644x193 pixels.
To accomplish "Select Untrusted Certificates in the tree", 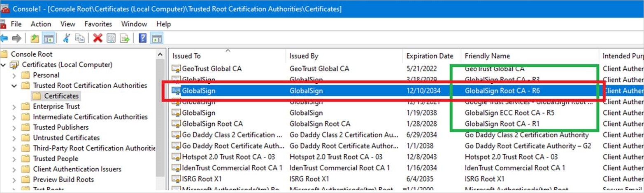I will pos(66,138).
